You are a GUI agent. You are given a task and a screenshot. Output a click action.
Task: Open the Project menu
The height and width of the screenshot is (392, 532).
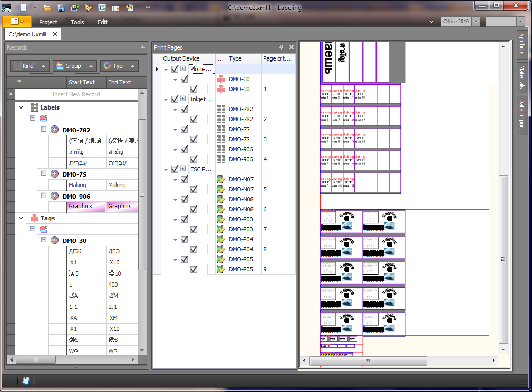tap(48, 22)
